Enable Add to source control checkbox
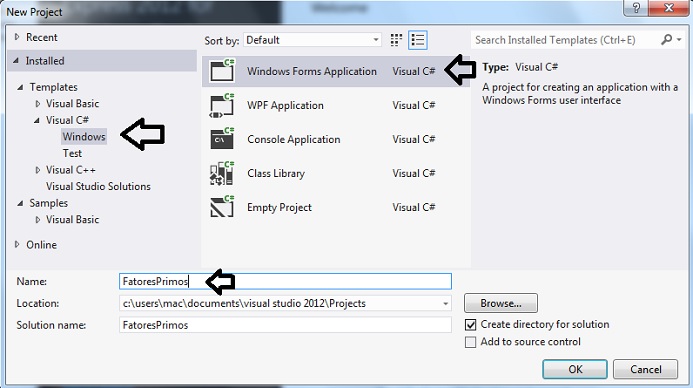 coord(471,342)
